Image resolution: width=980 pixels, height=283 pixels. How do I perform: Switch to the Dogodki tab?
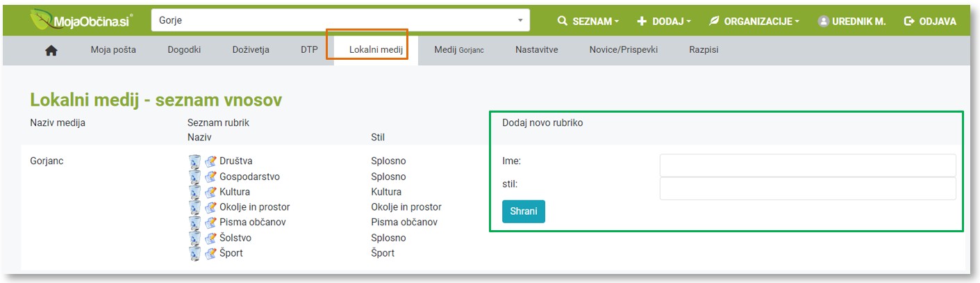[184, 50]
